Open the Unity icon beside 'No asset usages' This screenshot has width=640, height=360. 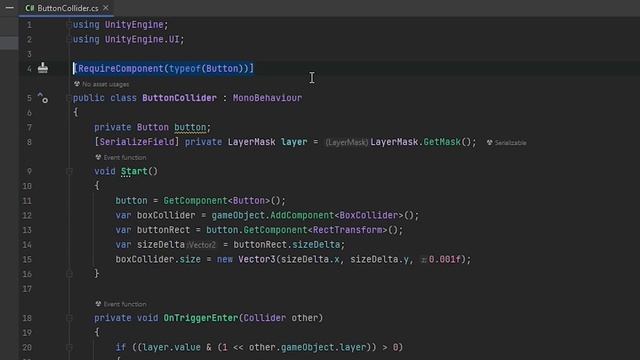(77, 84)
